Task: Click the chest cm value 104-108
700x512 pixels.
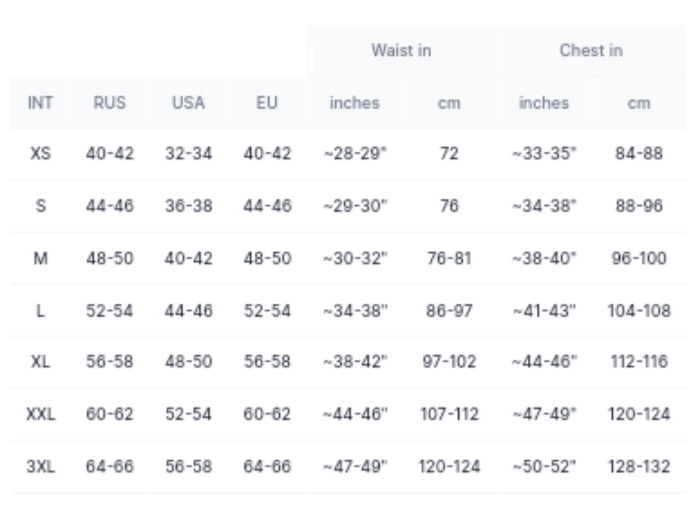Action: (639, 311)
